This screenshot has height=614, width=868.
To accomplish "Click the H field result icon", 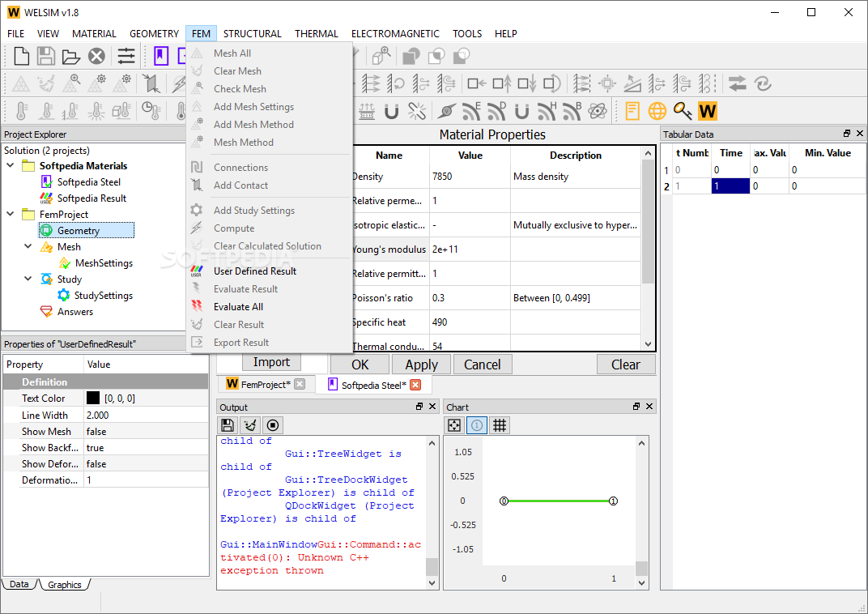I will 547,111.
